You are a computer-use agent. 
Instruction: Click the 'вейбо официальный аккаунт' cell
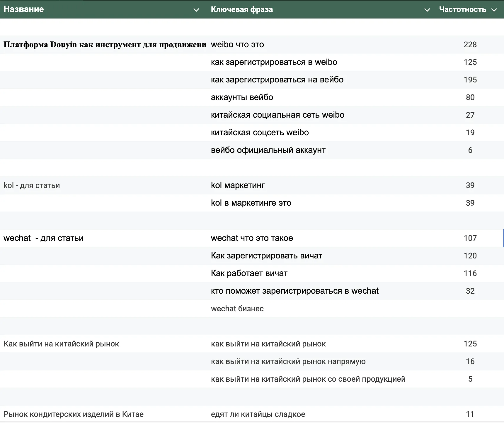(x=268, y=150)
